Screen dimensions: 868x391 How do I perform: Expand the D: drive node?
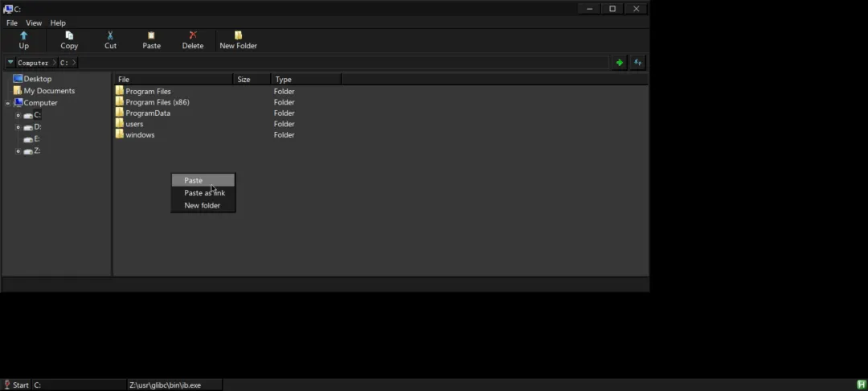tap(18, 127)
